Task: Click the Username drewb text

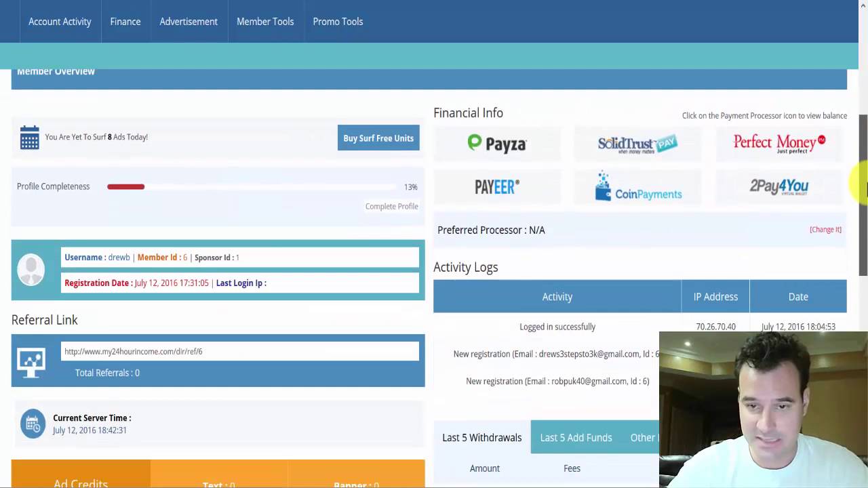Action: click(x=97, y=258)
